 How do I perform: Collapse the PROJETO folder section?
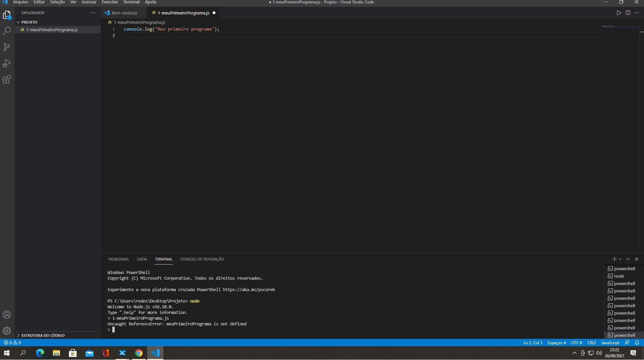58,22
